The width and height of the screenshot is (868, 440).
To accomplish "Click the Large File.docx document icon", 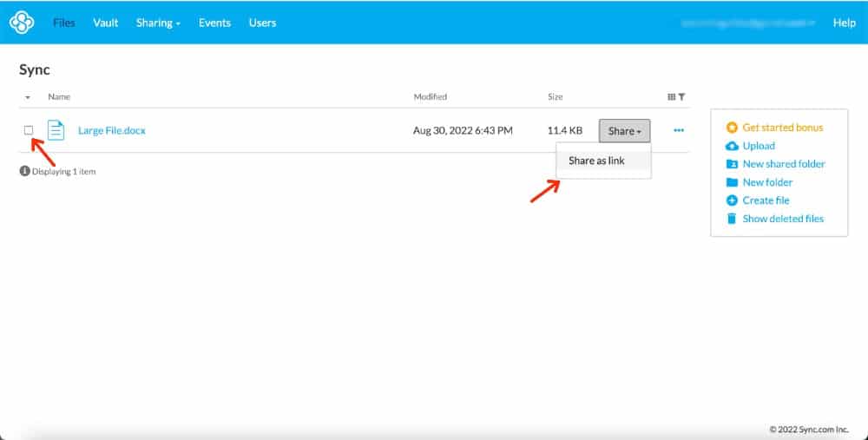I will pos(56,130).
